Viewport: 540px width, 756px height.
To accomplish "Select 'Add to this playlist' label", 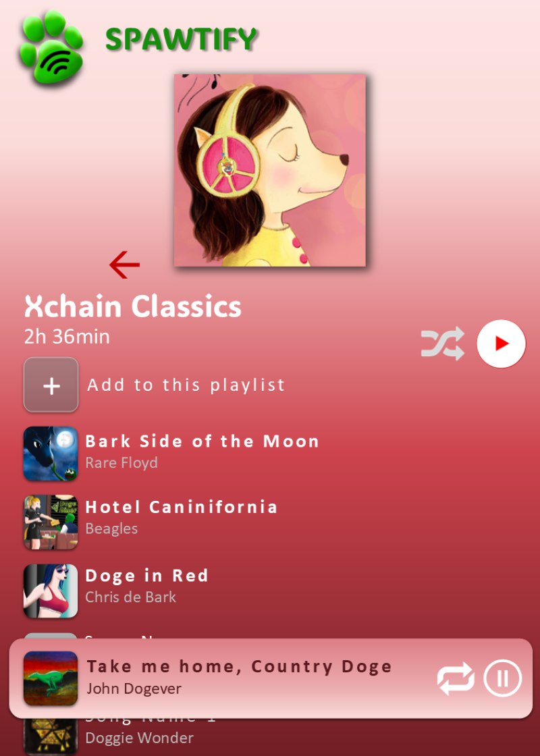I will click(186, 385).
